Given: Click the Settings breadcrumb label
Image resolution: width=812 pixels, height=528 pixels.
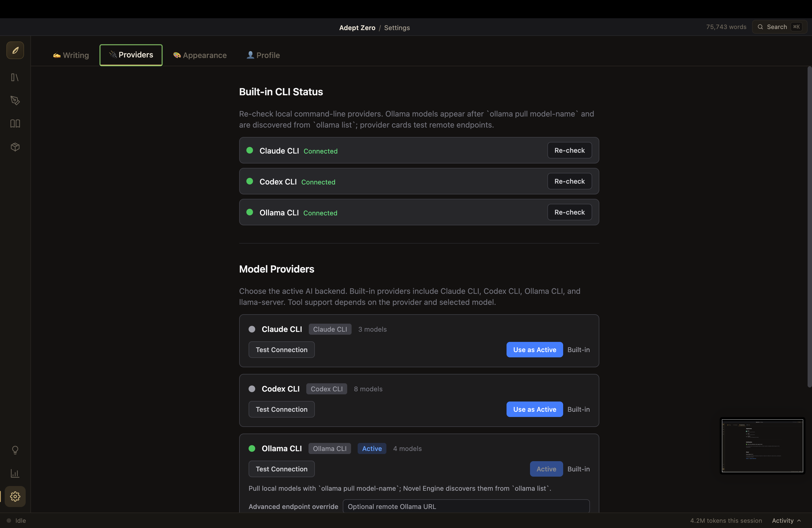Looking at the screenshot, I should point(397,28).
